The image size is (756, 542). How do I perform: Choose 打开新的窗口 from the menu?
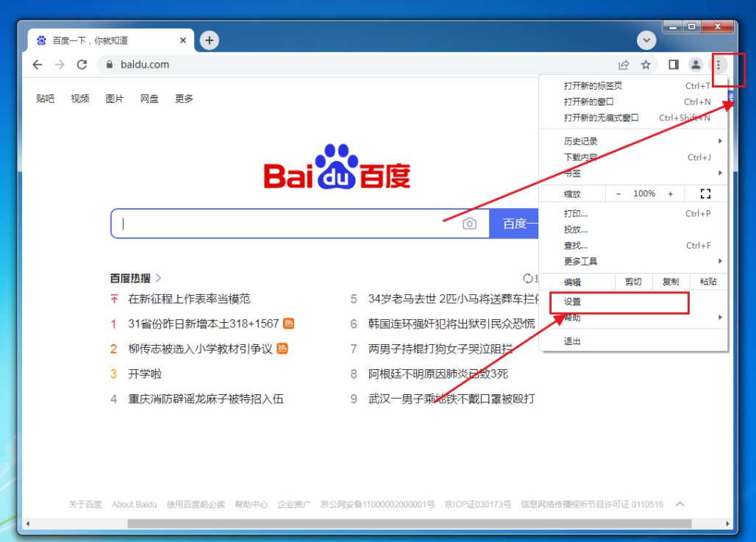coord(633,101)
